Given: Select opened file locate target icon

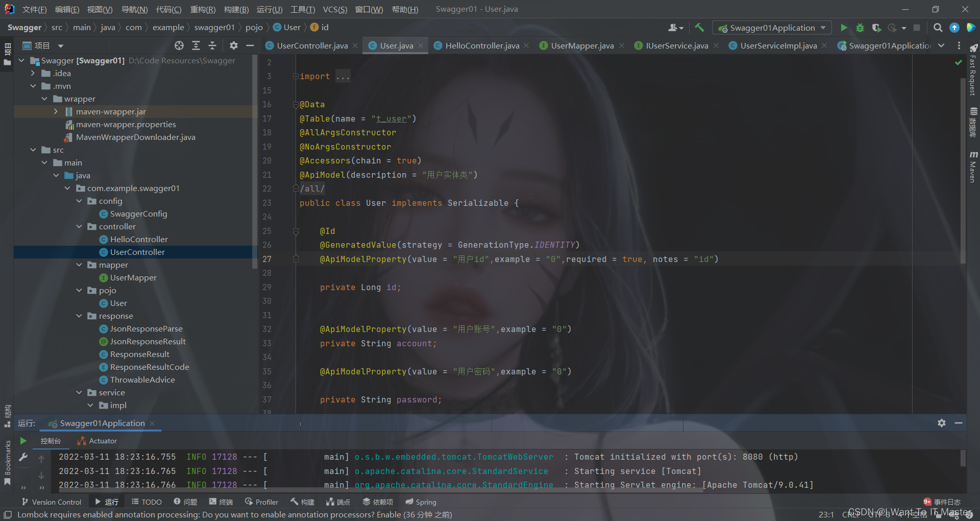Looking at the screenshot, I should click(x=179, y=45).
